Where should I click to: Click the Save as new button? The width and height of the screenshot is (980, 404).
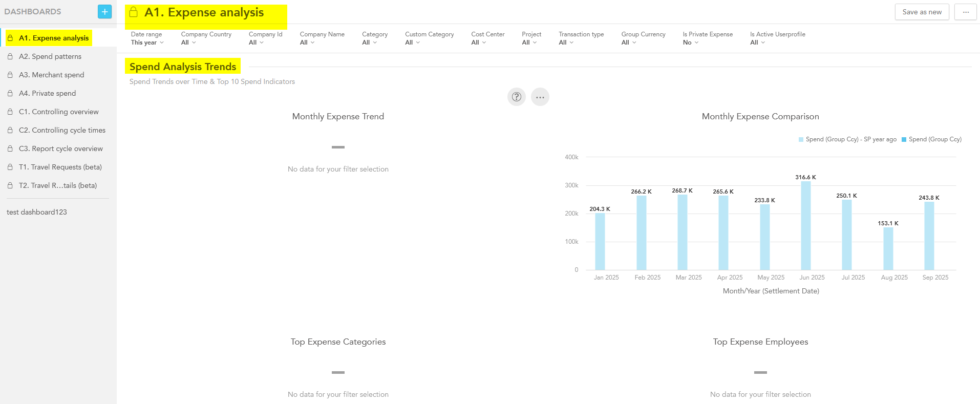(x=922, y=12)
